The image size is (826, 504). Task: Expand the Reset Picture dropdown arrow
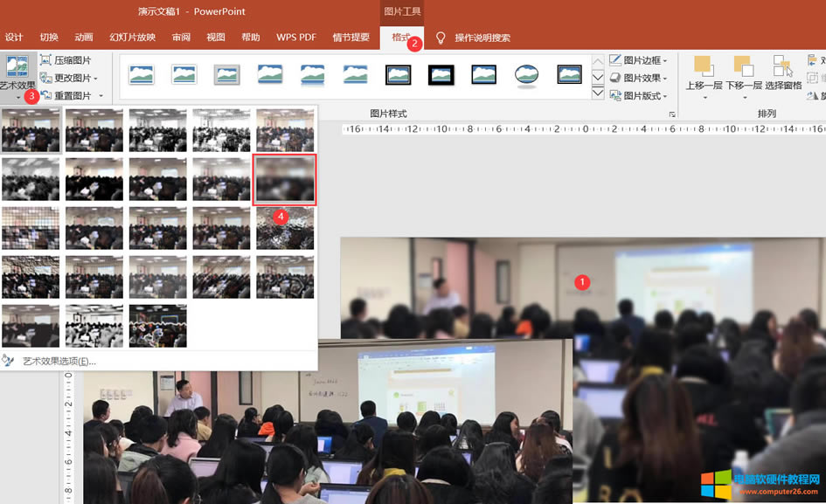pos(99,93)
